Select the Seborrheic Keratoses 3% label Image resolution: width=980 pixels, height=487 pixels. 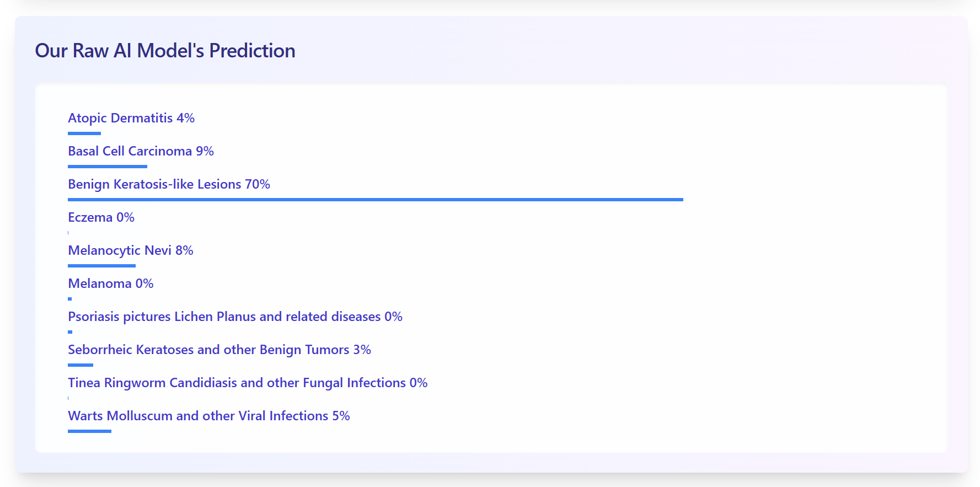(219, 350)
